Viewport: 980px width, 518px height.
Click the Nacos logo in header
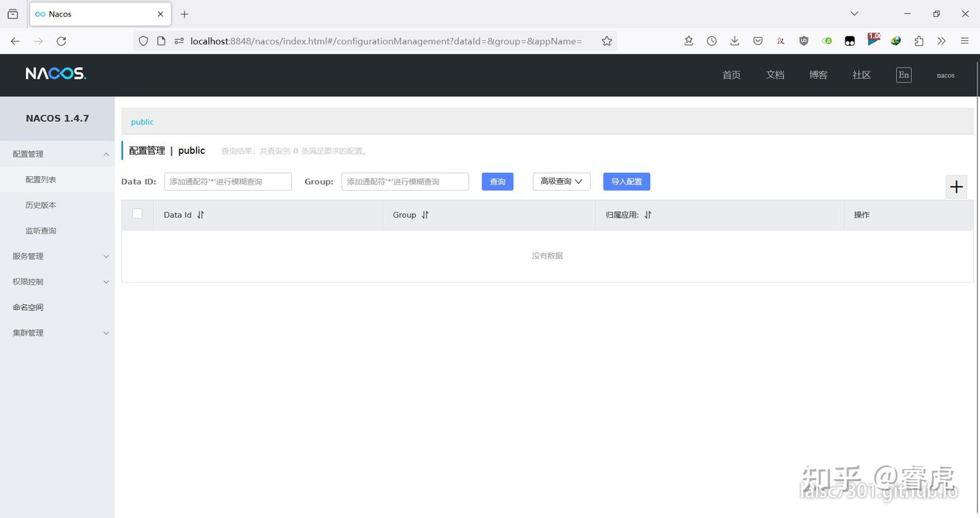56,74
